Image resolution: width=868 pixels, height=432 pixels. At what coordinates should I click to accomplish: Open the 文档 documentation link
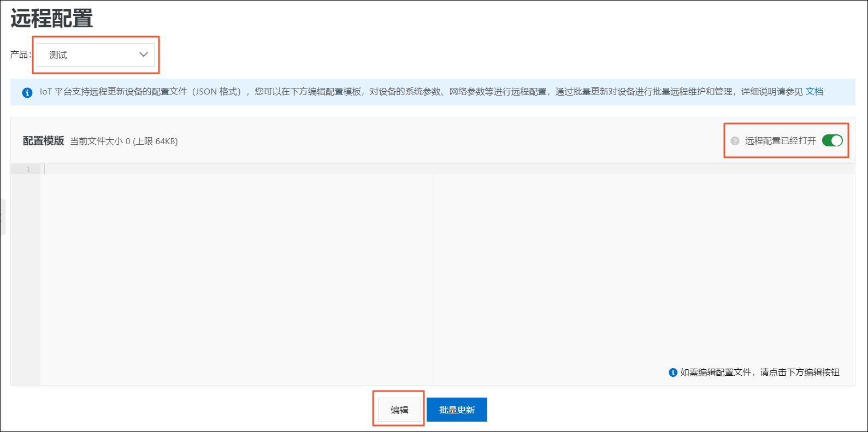[x=814, y=92]
